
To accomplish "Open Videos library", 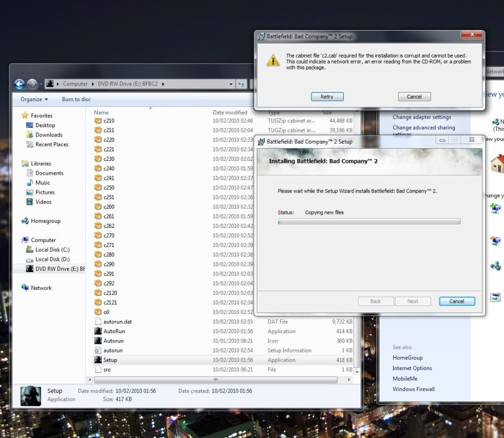I will 43,202.
